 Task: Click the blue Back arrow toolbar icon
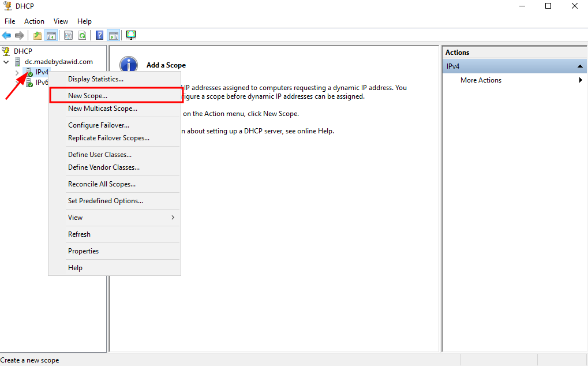6,36
